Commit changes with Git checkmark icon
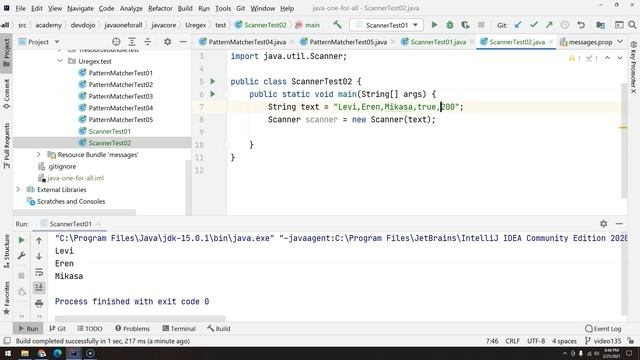This screenshot has width=640, height=360. point(533,25)
